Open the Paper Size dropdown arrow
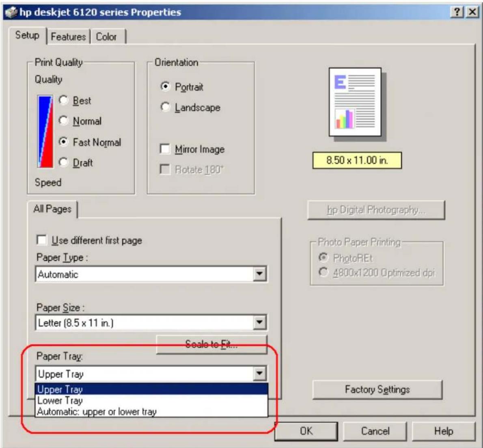This screenshot has width=483, height=448. 260,322
